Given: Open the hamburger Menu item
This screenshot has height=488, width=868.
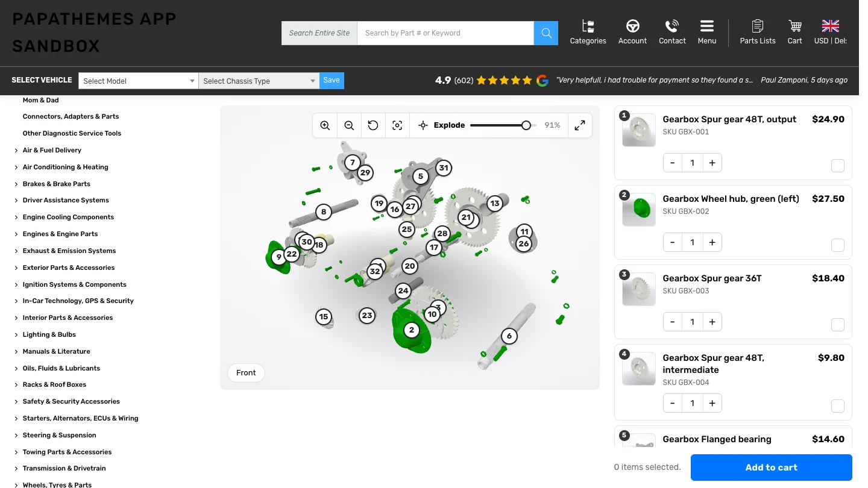Looking at the screenshot, I should [707, 33].
